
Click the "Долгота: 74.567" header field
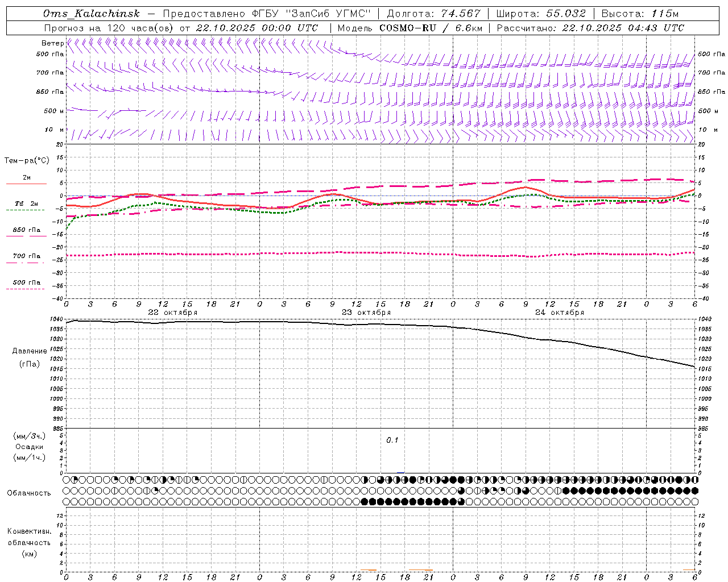(433, 14)
